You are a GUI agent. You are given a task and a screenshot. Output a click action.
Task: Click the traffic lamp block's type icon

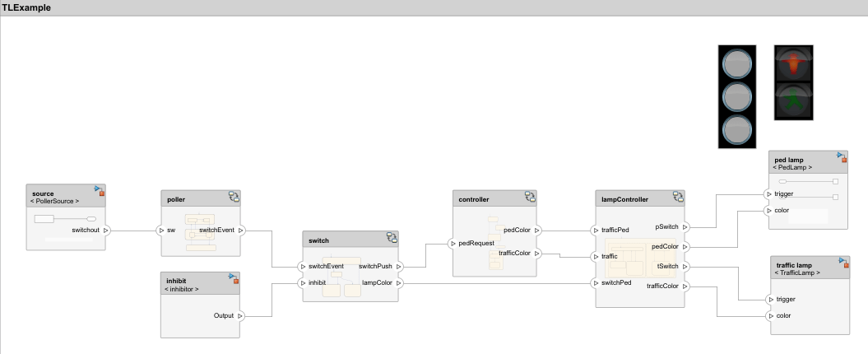tap(843, 263)
